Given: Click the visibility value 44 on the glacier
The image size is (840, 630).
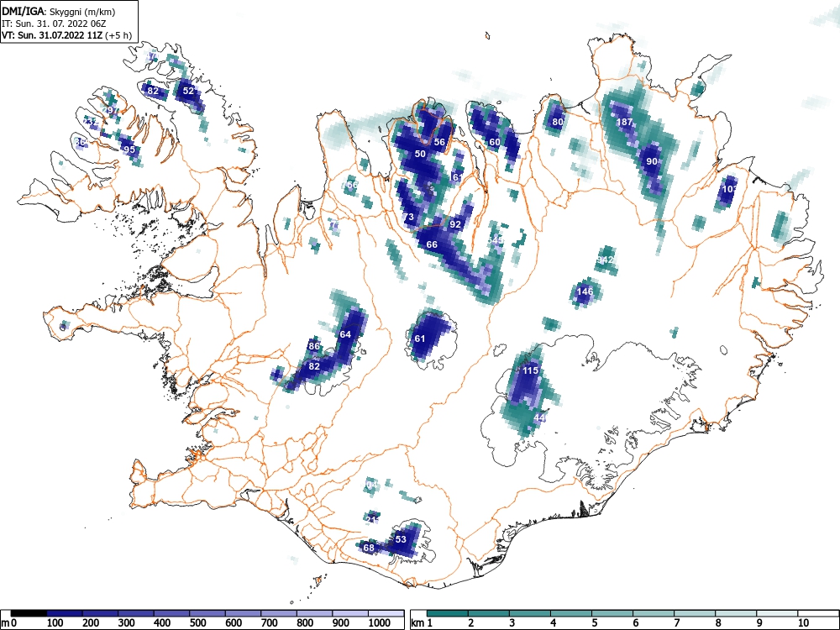Looking at the screenshot, I should coord(539,417).
